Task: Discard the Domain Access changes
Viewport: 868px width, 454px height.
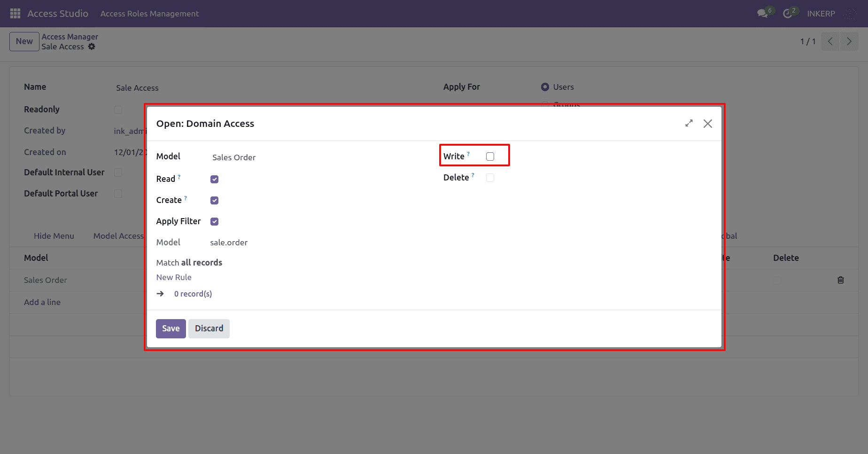Action: pyautogui.click(x=209, y=329)
